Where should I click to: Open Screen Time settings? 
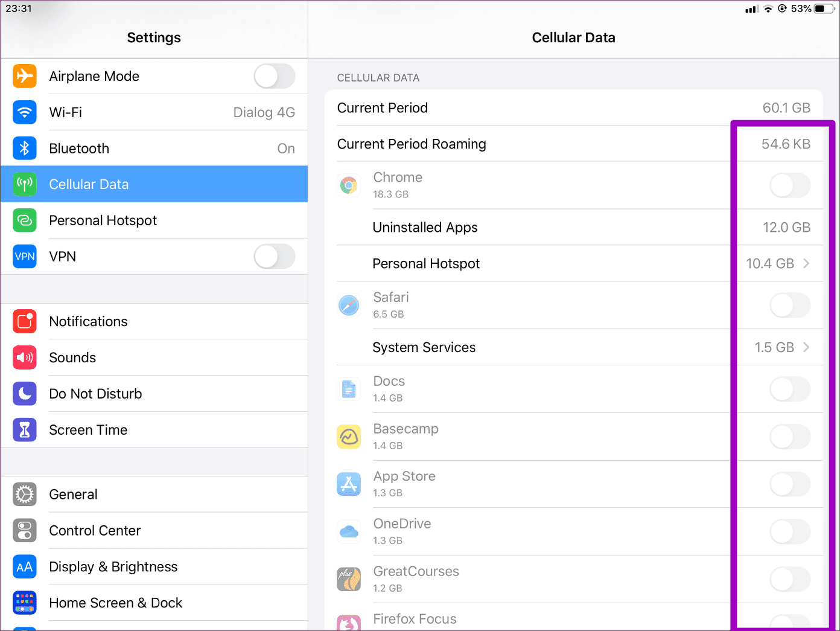154,430
